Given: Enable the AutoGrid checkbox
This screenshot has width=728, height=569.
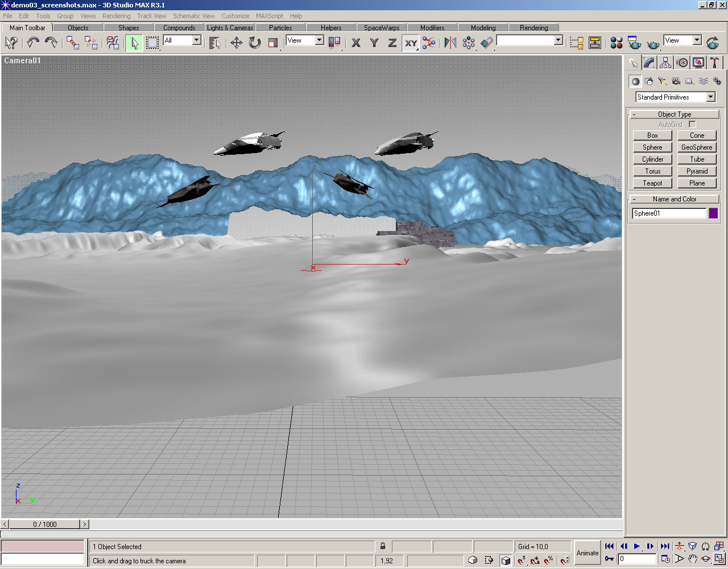Looking at the screenshot, I should [692, 124].
